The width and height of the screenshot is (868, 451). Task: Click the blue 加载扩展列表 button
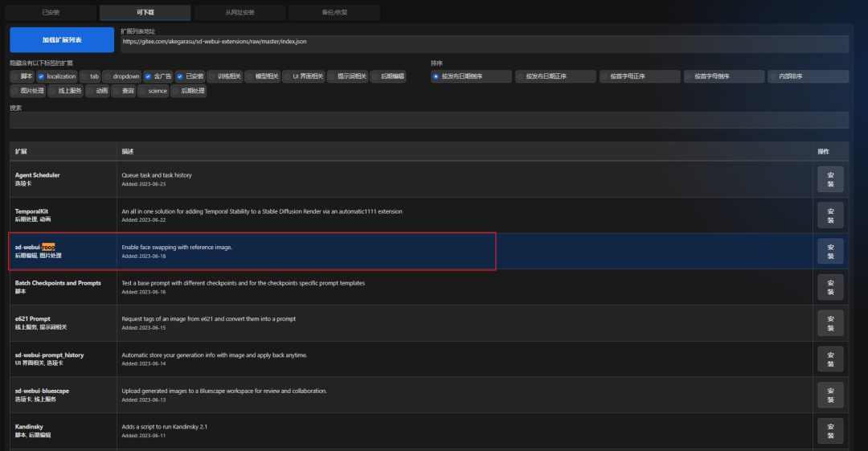[62, 40]
